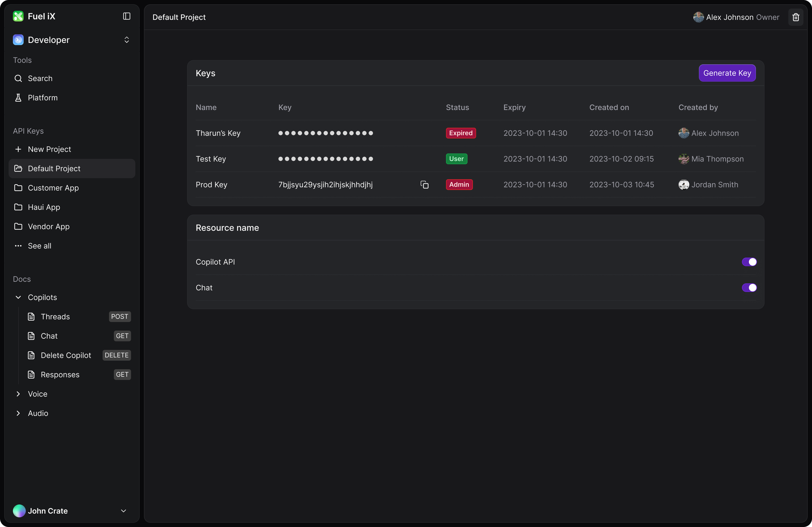The image size is (812, 527).
Task: Click the Developer workspace icon
Action: (x=18, y=40)
